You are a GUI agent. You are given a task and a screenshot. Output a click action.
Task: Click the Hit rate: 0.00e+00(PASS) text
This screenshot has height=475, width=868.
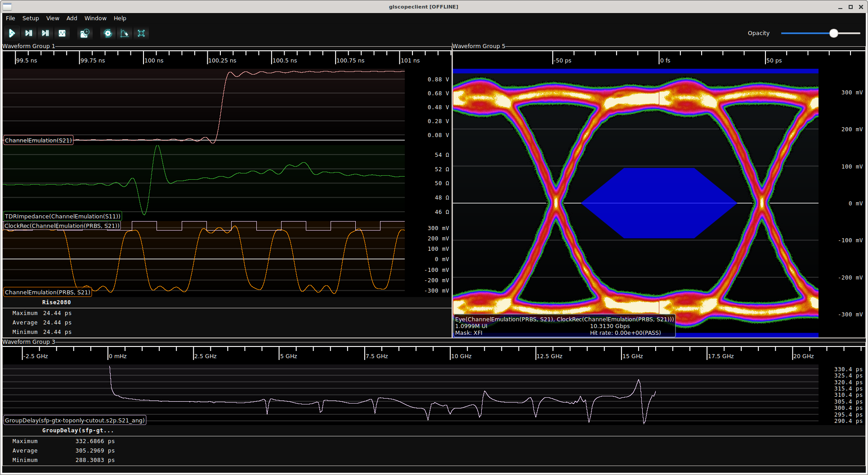[x=626, y=333]
